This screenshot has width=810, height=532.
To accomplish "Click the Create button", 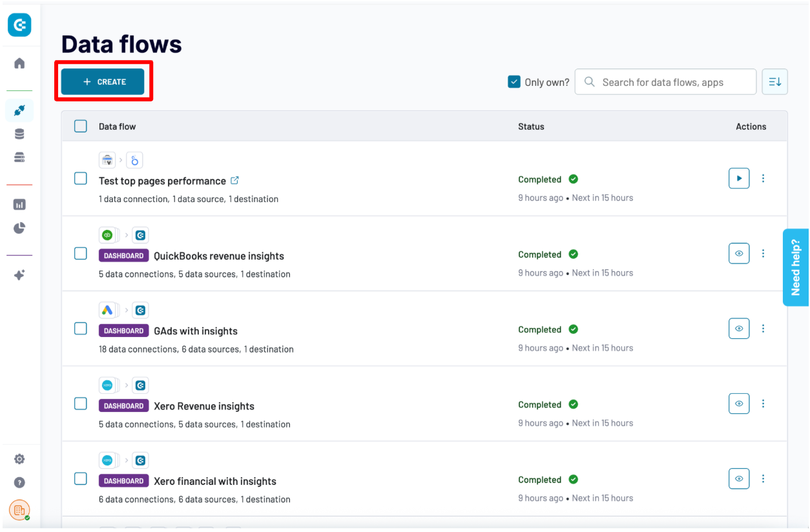I will tap(103, 82).
